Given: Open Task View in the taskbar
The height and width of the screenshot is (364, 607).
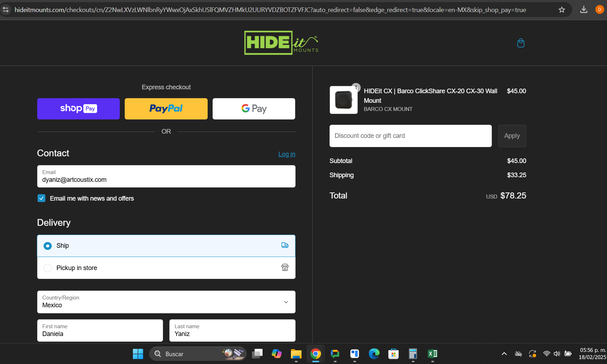Looking at the screenshot, I should (x=257, y=354).
